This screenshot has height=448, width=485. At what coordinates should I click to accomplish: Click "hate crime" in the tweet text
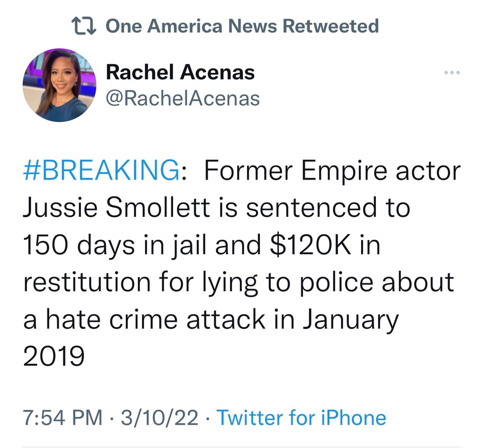[x=112, y=319]
